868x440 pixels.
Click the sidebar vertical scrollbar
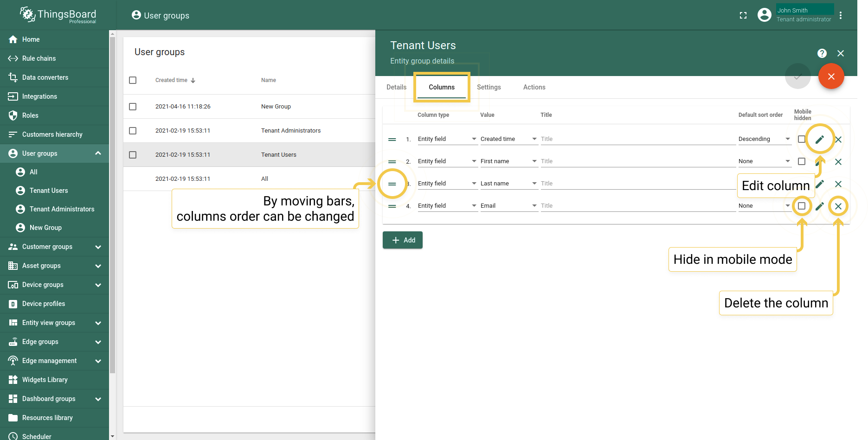pyautogui.click(x=112, y=204)
